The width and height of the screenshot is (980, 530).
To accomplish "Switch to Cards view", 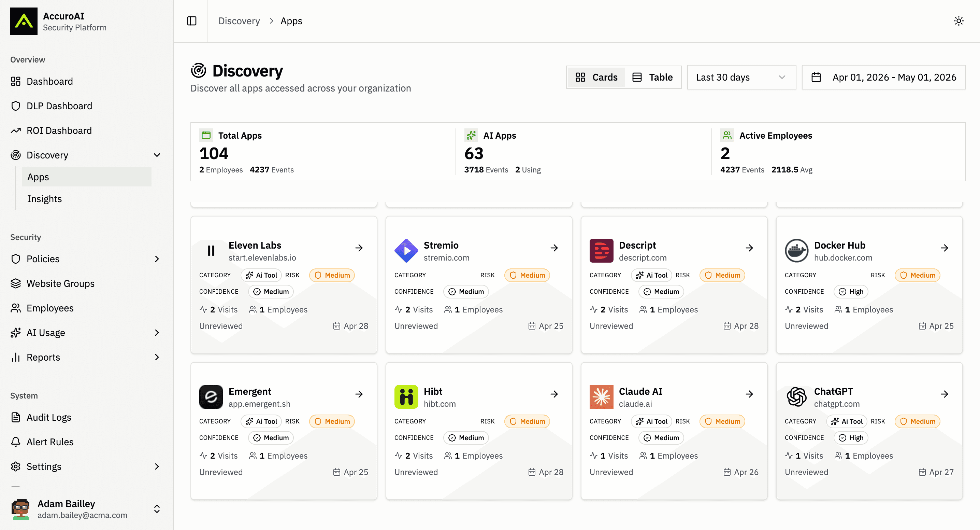I will [596, 77].
